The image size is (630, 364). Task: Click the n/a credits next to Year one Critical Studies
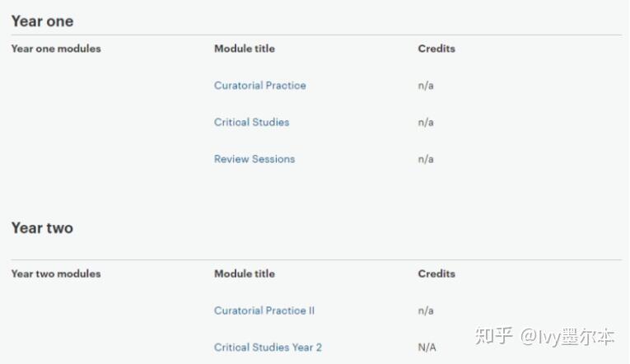[426, 123]
